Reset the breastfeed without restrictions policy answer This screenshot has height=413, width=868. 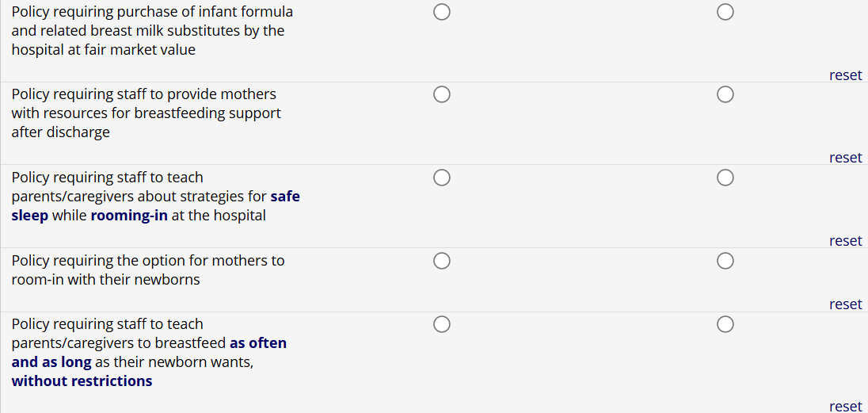click(845, 406)
